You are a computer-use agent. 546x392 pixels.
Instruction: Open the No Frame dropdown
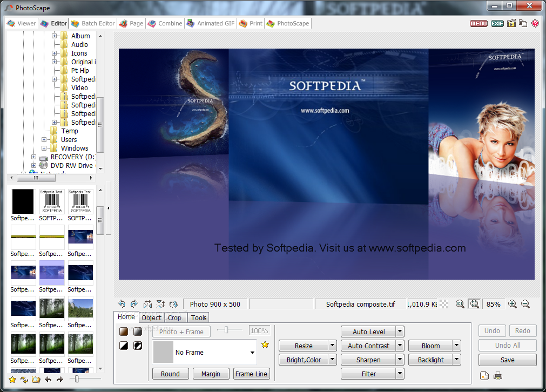point(252,352)
